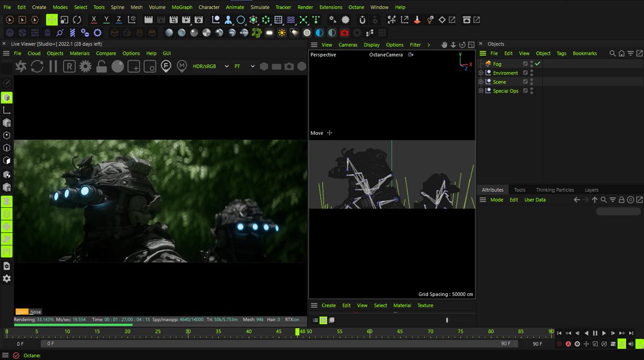Open the Compare menu in Live Viewer
644x360 pixels.
(106, 53)
